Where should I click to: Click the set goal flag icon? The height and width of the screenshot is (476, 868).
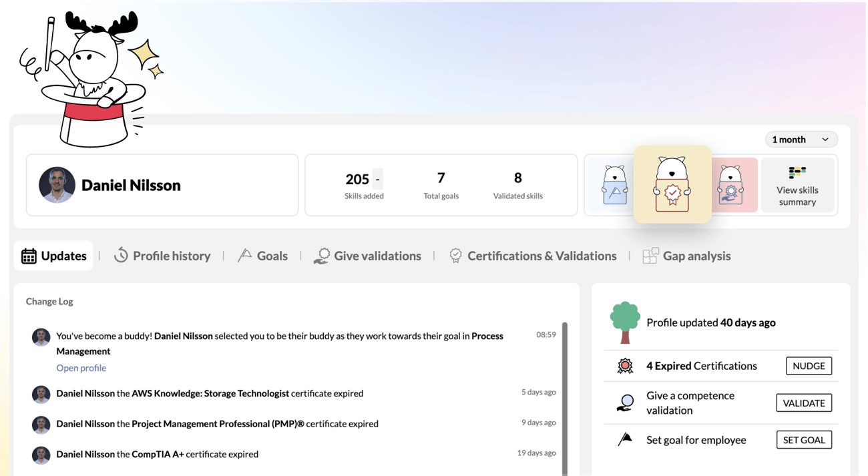pyautogui.click(x=625, y=439)
